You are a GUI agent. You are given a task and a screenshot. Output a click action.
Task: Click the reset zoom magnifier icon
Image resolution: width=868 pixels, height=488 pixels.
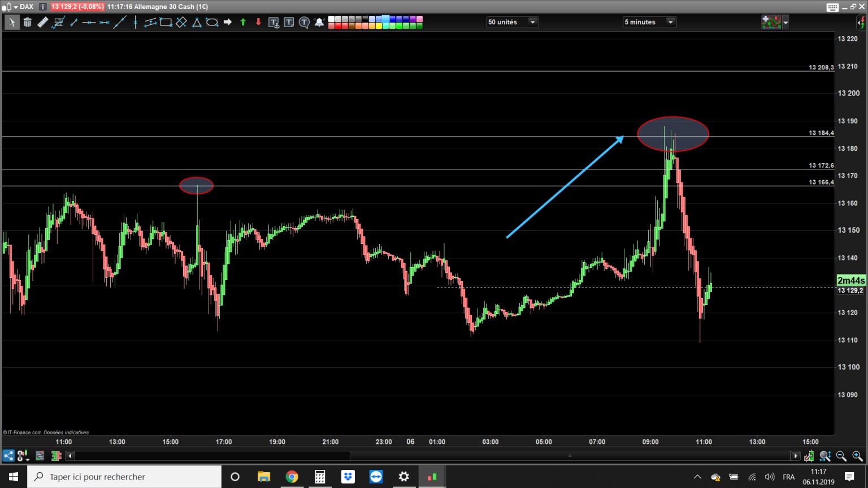pos(825,456)
